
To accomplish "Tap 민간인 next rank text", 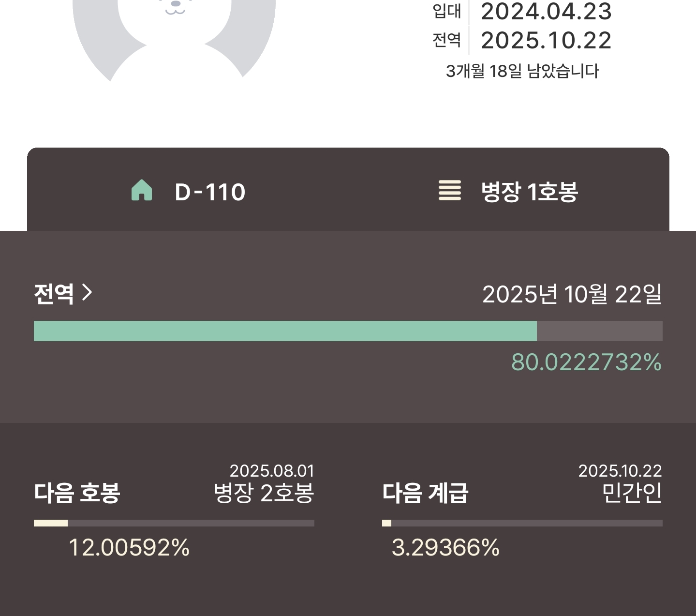I will point(632,493).
